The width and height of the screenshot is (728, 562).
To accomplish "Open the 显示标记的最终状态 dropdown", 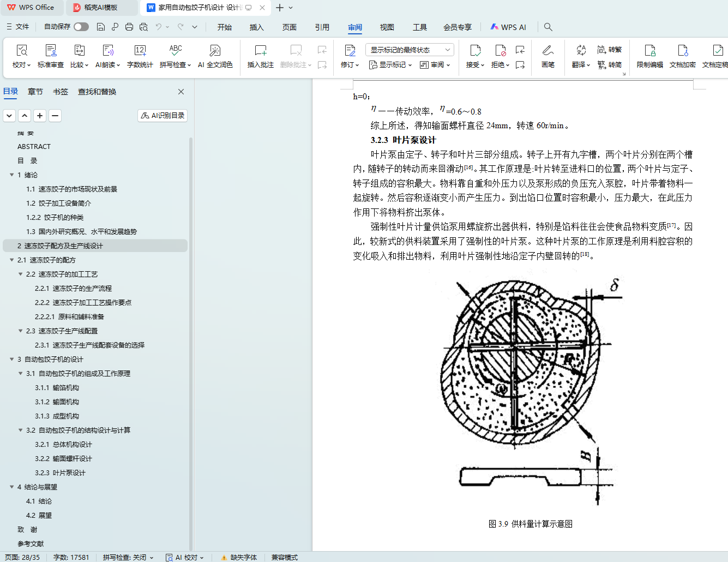I will 410,50.
